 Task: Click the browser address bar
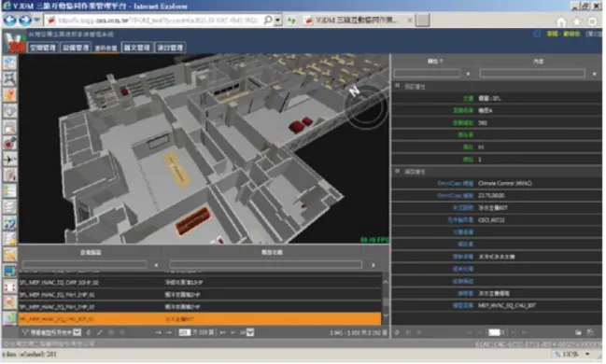coord(155,21)
